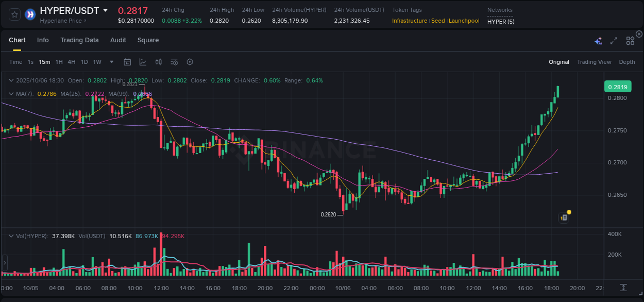Switch to line chart style icon
Screen dimensions: 644x302
click(143, 62)
